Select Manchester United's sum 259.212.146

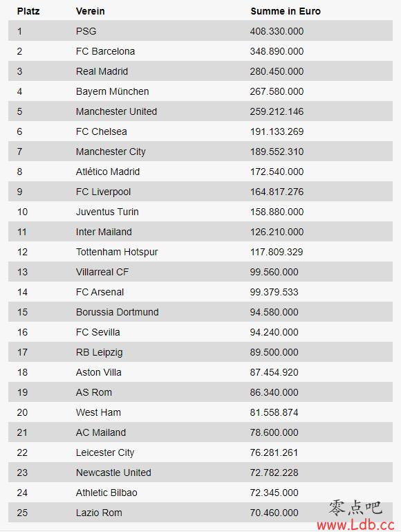(x=277, y=111)
